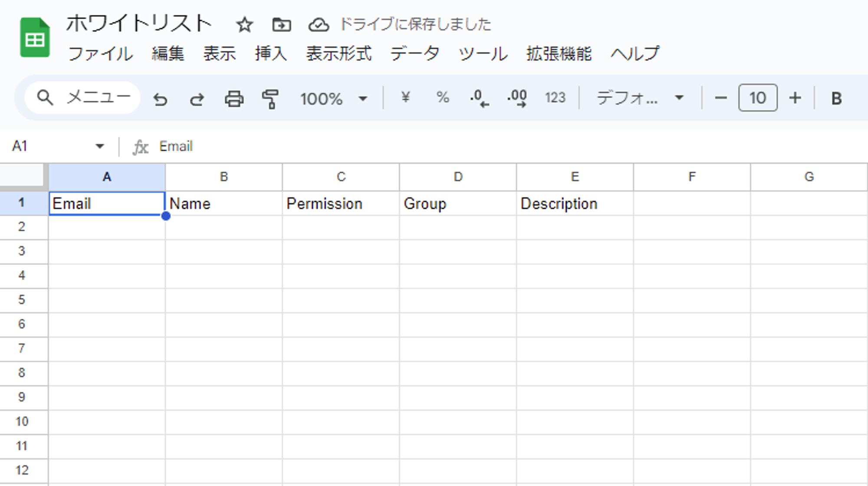Screen dimensions: 868x486
Task: Increase font size with plus button
Action: tap(795, 98)
